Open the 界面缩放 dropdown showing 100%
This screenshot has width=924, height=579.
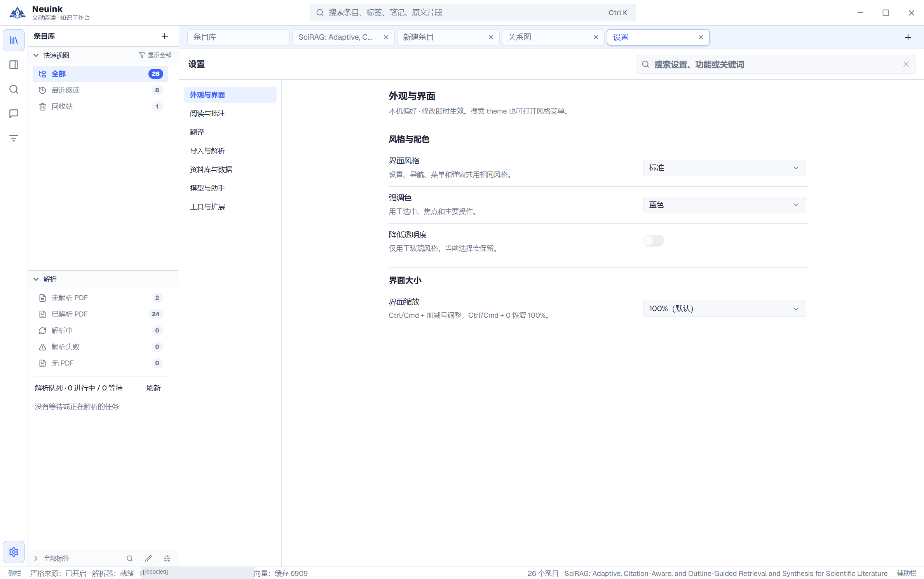[x=724, y=309]
